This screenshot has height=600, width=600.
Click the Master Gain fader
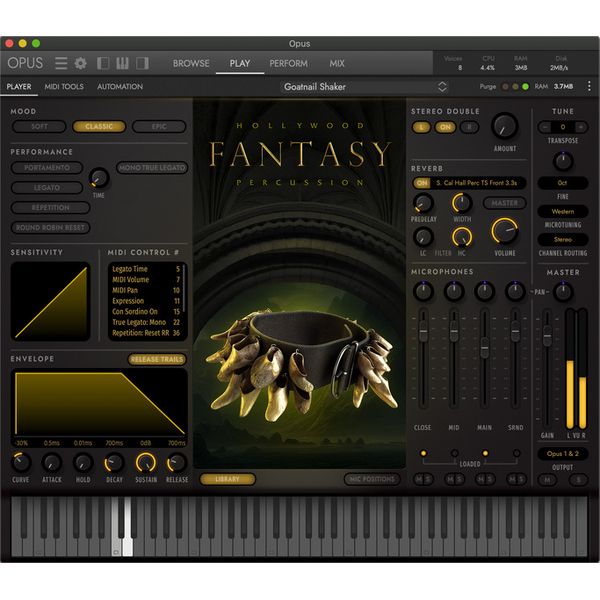click(x=548, y=336)
